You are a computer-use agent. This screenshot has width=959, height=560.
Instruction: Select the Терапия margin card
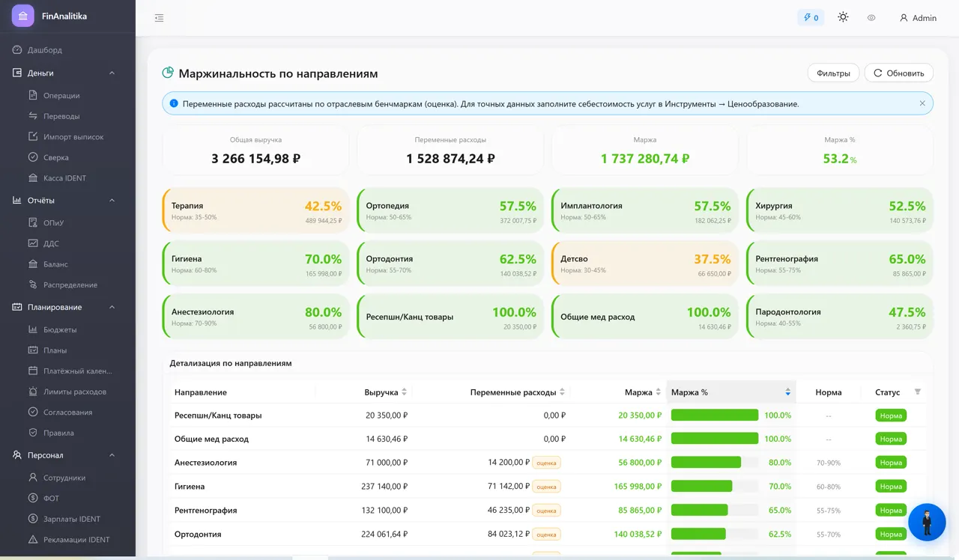click(256, 210)
